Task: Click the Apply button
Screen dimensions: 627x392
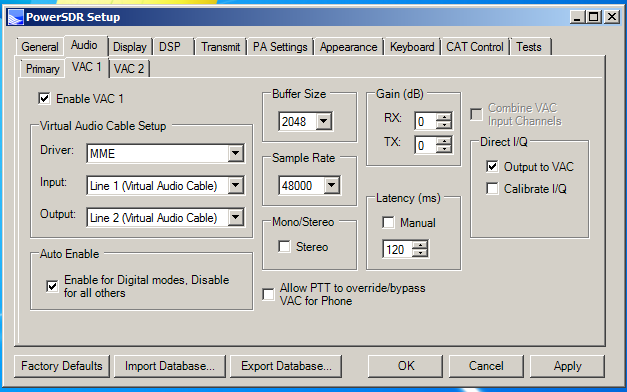Action: pos(567,366)
